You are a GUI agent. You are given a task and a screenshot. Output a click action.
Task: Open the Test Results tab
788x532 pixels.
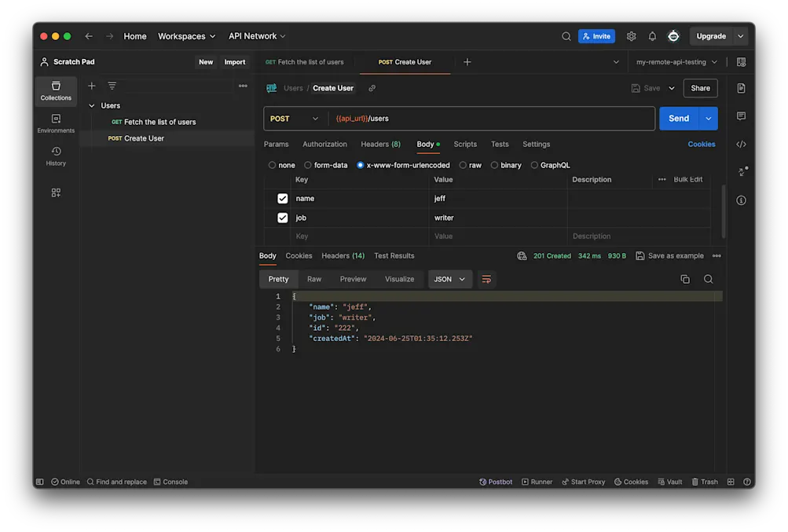point(394,255)
